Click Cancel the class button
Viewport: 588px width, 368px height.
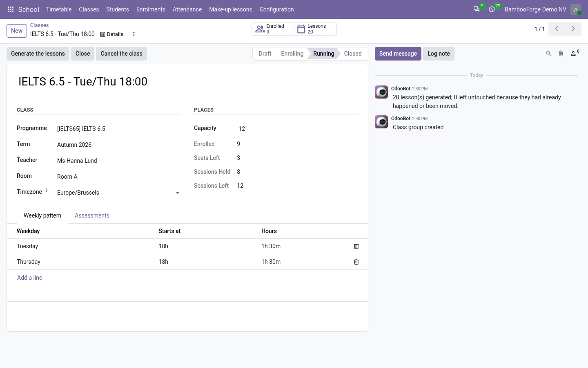pyautogui.click(x=121, y=54)
